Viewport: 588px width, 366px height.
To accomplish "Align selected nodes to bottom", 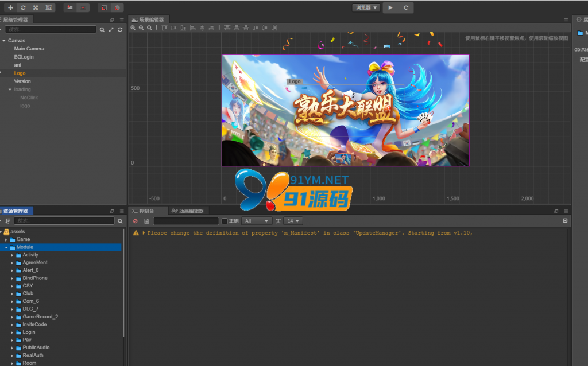I will coord(183,28).
